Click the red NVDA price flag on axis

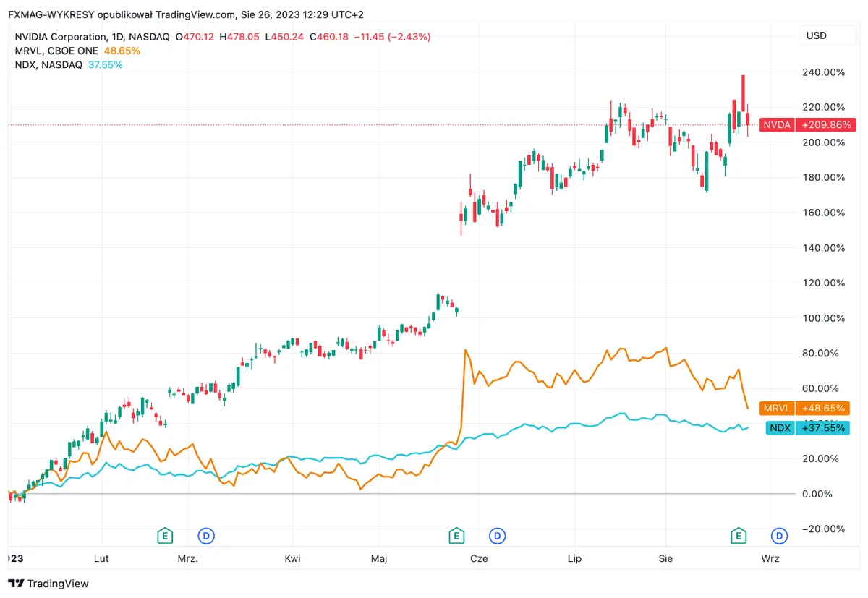(809, 124)
